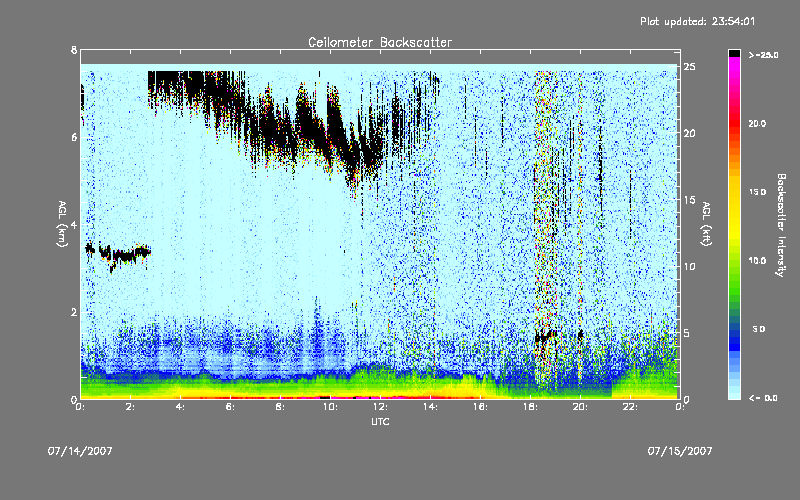Pick the black cap of the colorbar
This screenshot has width=800, height=500.
point(735,53)
